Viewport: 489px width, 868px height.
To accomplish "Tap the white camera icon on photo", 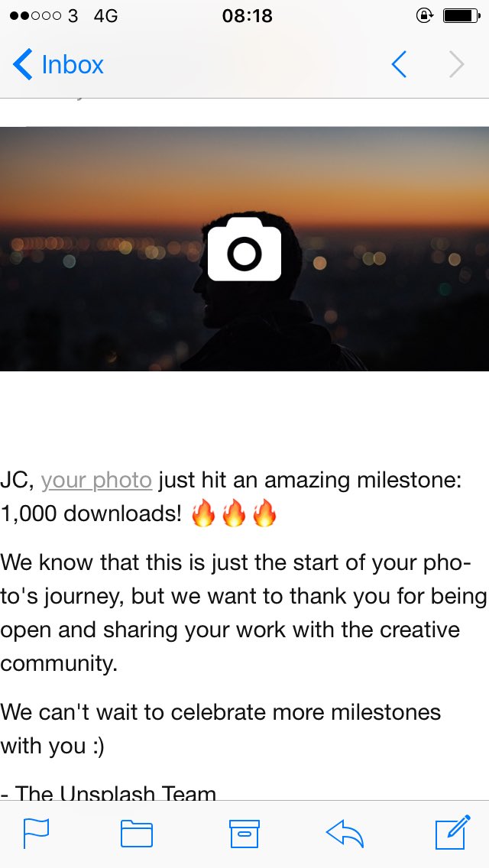I will (x=244, y=249).
